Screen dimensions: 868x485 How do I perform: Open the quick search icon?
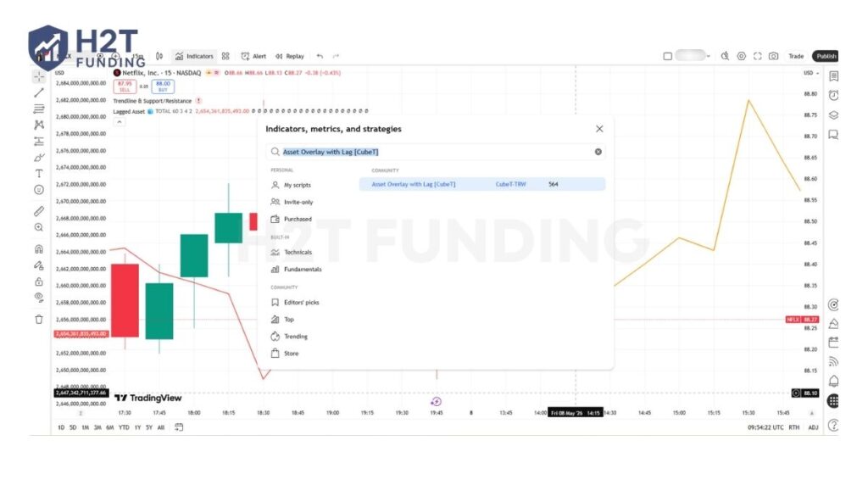(x=725, y=56)
